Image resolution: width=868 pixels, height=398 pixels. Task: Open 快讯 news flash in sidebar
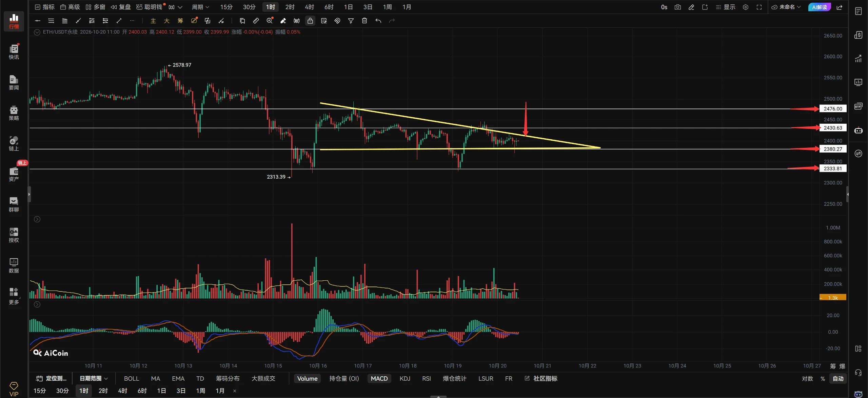tap(14, 52)
